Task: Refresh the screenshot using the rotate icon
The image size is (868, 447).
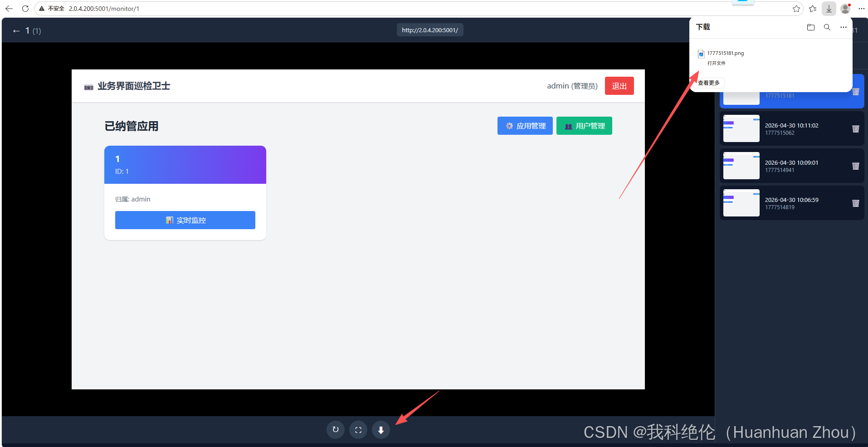Action: click(336, 430)
